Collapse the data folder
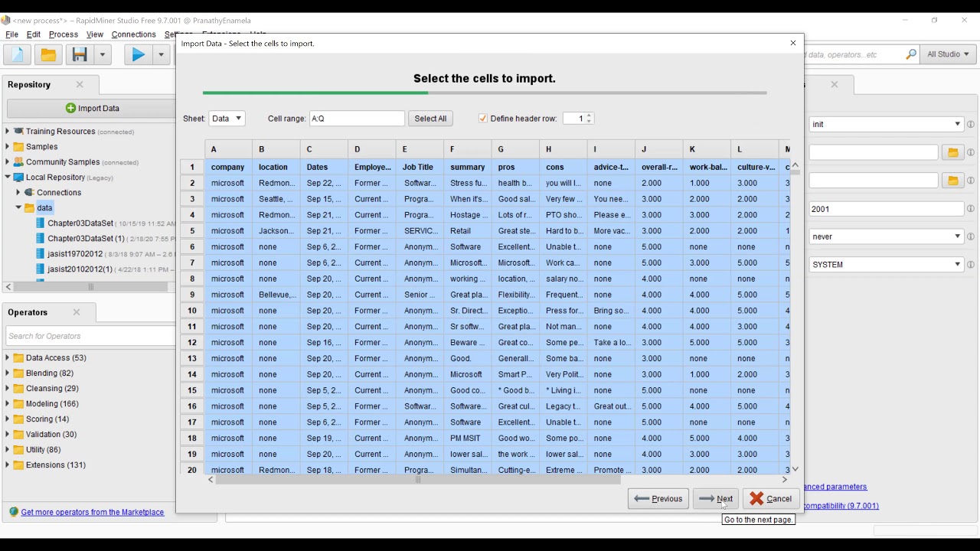The width and height of the screenshot is (980, 551). [18, 207]
